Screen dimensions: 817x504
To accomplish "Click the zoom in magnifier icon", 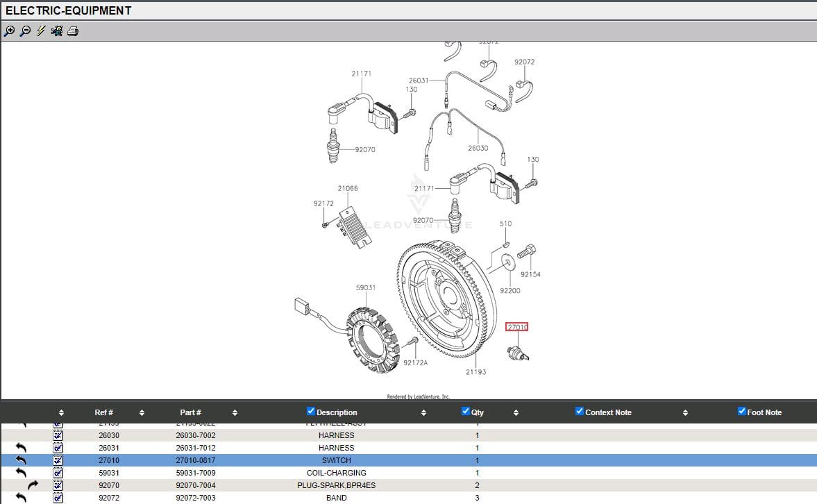I will click(9, 31).
